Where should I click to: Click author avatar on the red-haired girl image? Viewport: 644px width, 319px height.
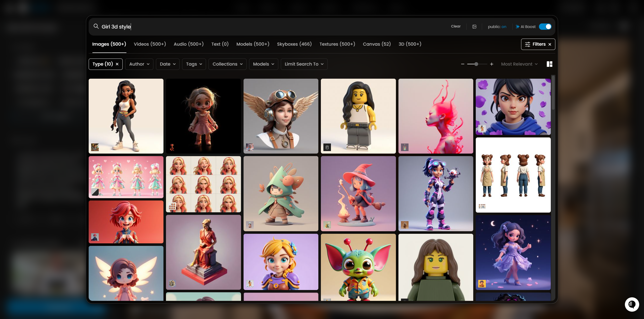(x=95, y=237)
